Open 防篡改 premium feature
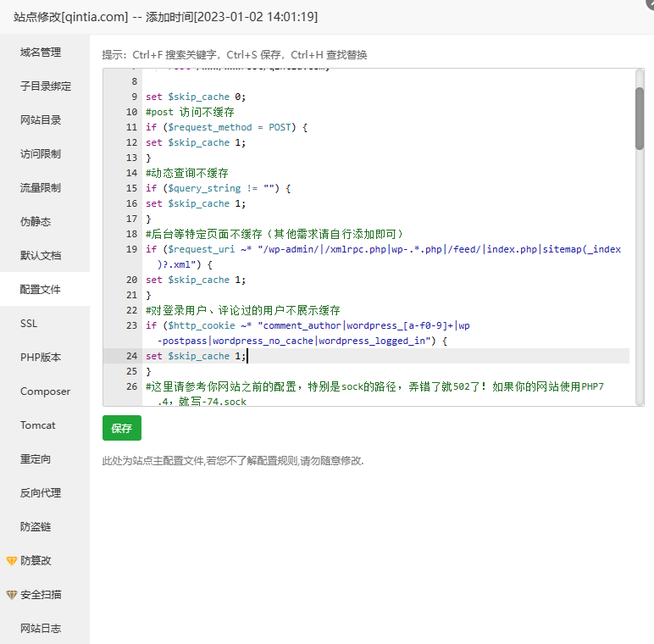This screenshot has width=654, height=644. [36, 561]
